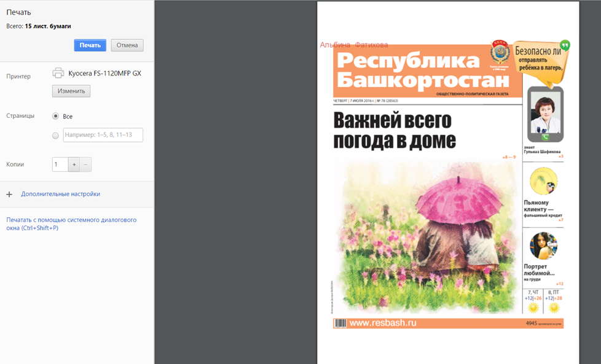Click the round portrait above Портрет любимой
Screen dimensions: 601x364
pos(543,246)
